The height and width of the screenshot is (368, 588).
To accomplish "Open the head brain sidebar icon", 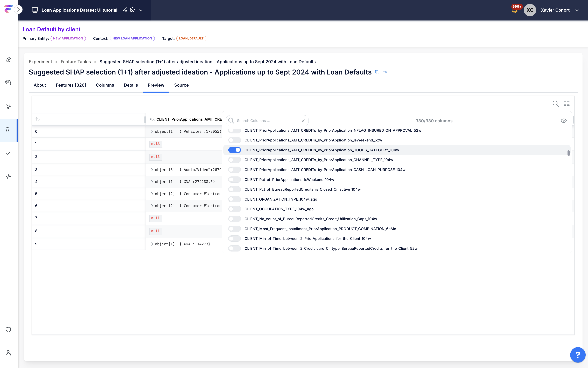I will click(8, 83).
